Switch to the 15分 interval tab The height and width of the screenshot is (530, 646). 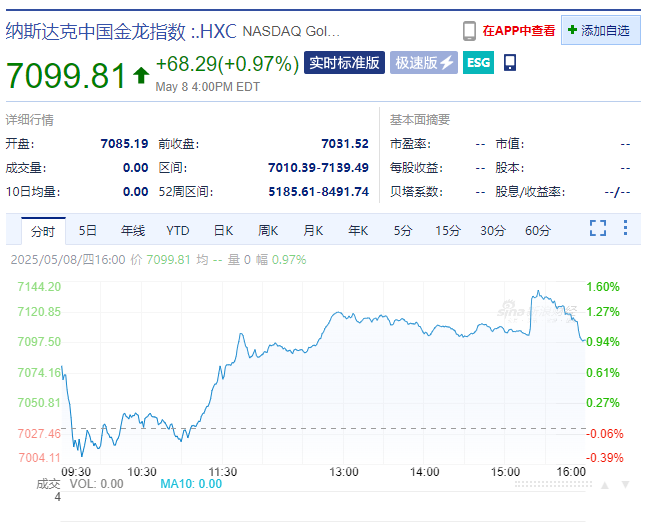click(448, 230)
